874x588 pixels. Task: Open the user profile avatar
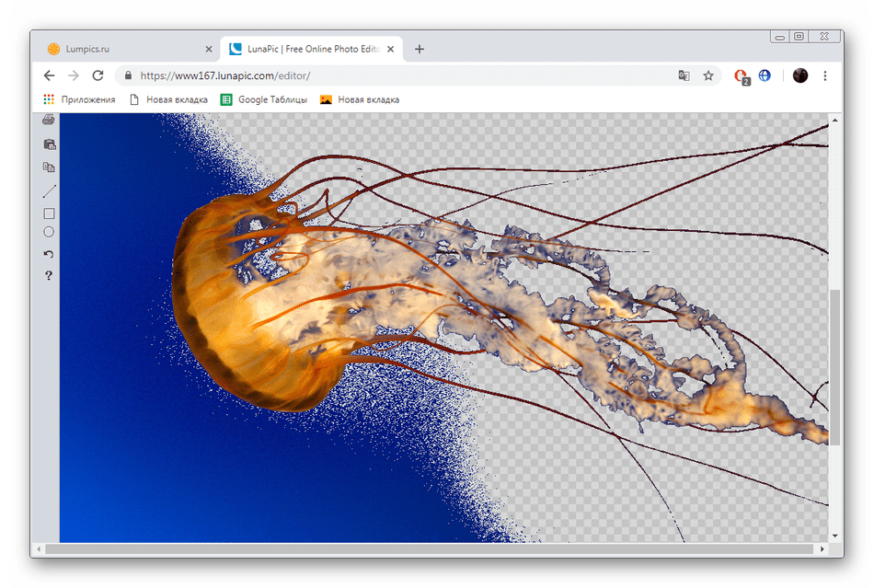pos(799,75)
